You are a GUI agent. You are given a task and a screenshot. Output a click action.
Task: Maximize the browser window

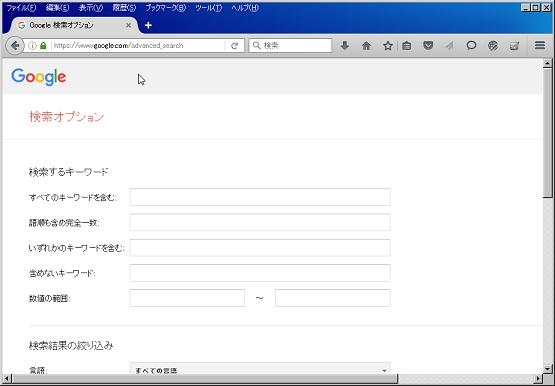tap(536, 7)
